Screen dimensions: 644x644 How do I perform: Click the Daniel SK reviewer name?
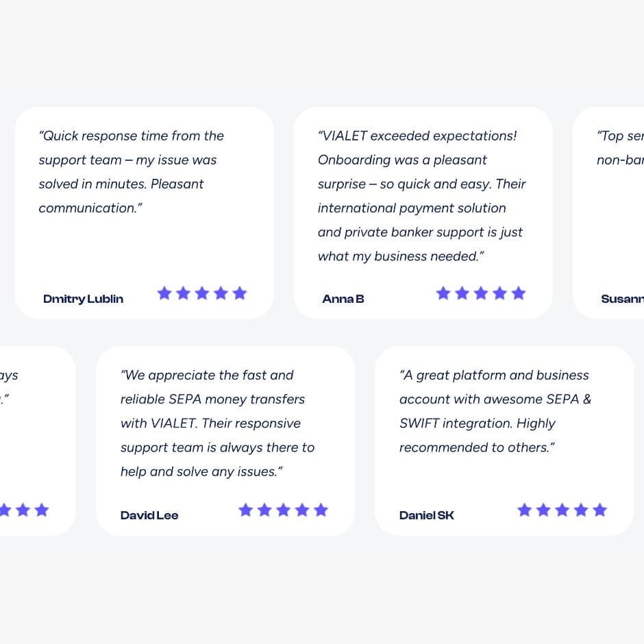coord(427,515)
